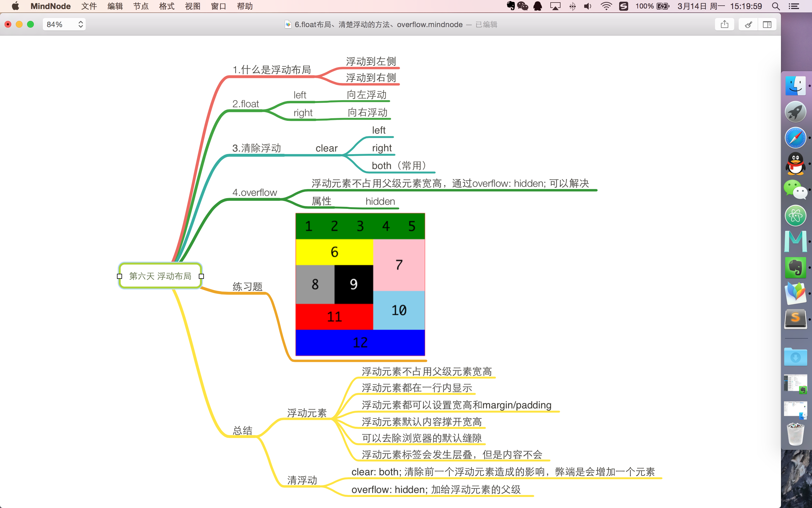Toggle the sidebar panel icon
This screenshot has width=812, height=508.
click(767, 25)
